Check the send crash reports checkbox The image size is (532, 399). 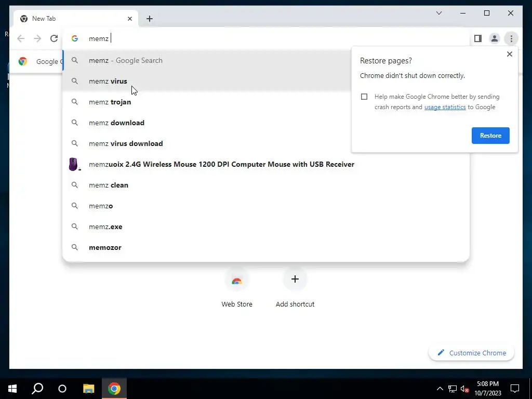(364, 97)
